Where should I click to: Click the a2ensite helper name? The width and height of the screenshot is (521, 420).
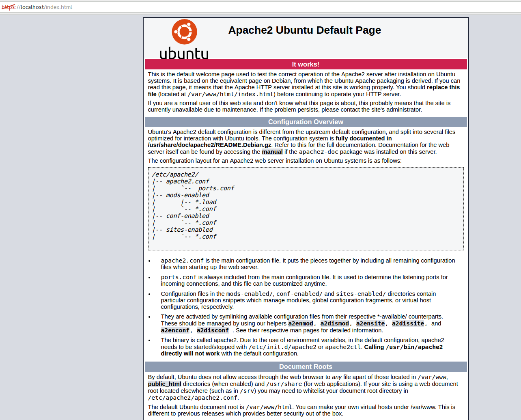pyautogui.click(x=370, y=323)
